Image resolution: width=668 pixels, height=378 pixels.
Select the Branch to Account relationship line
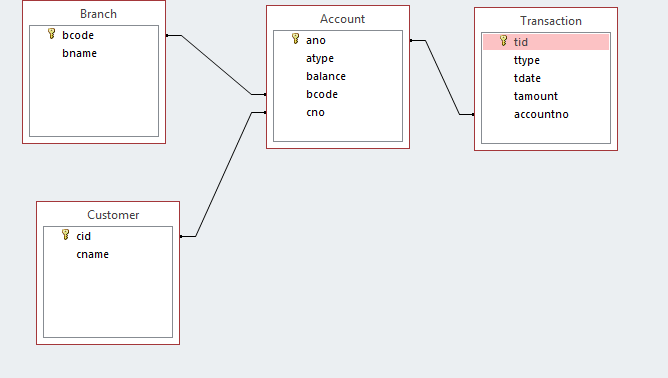tap(216, 65)
